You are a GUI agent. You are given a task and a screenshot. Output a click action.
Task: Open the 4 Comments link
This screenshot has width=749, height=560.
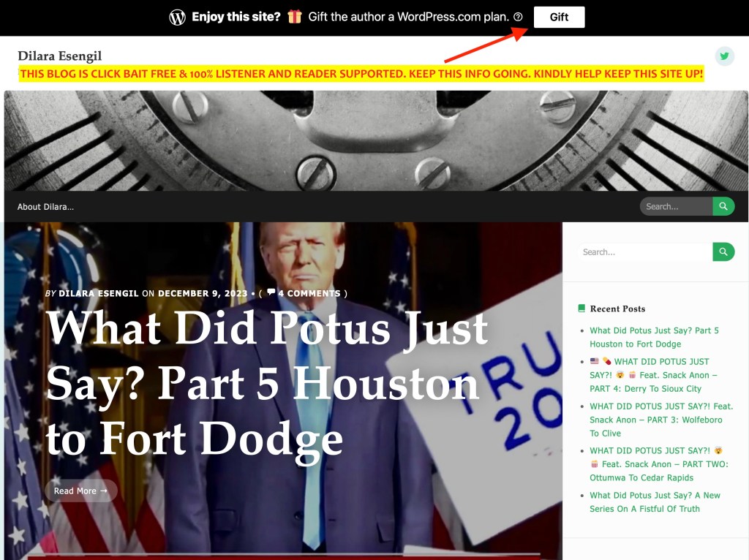coord(309,293)
